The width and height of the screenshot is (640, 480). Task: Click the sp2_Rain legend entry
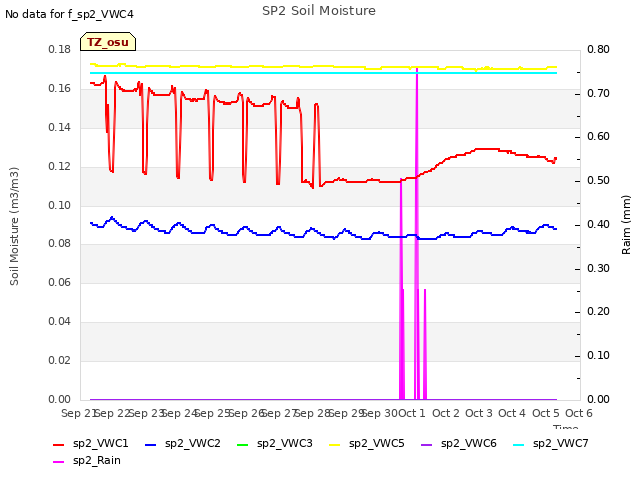tap(87, 460)
